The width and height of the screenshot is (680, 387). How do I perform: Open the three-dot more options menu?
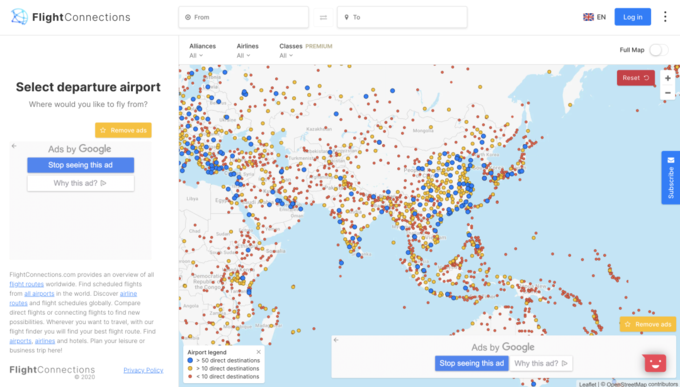click(x=665, y=17)
